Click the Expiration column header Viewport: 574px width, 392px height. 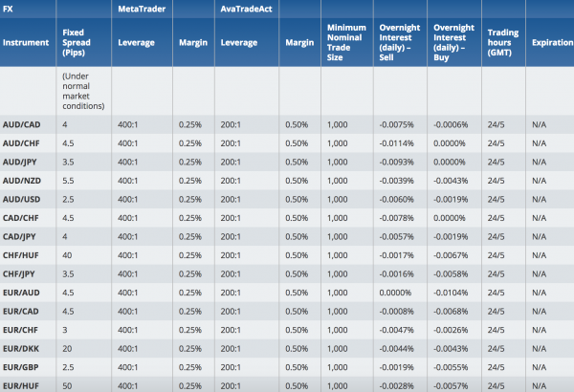552,42
